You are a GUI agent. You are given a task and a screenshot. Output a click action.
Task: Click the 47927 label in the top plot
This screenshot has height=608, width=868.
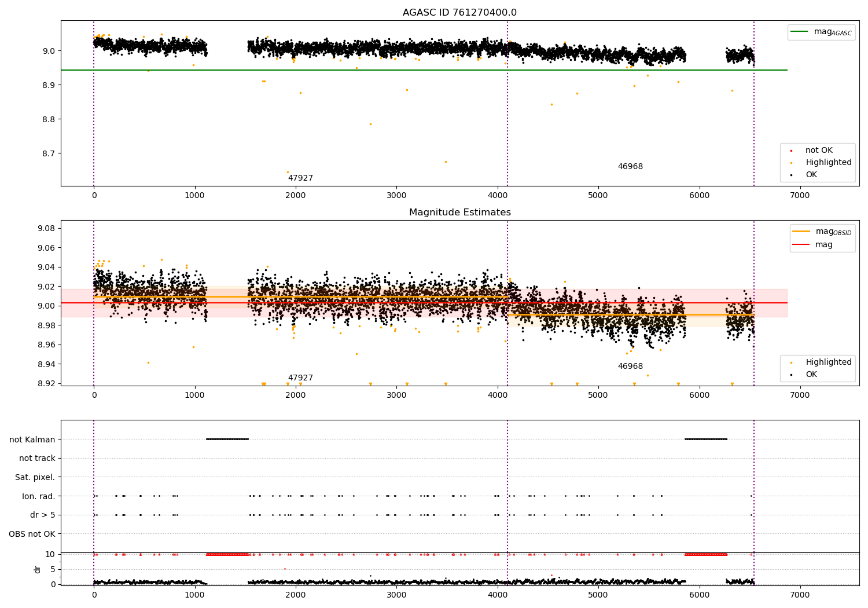pyautogui.click(x=300, y=178)
